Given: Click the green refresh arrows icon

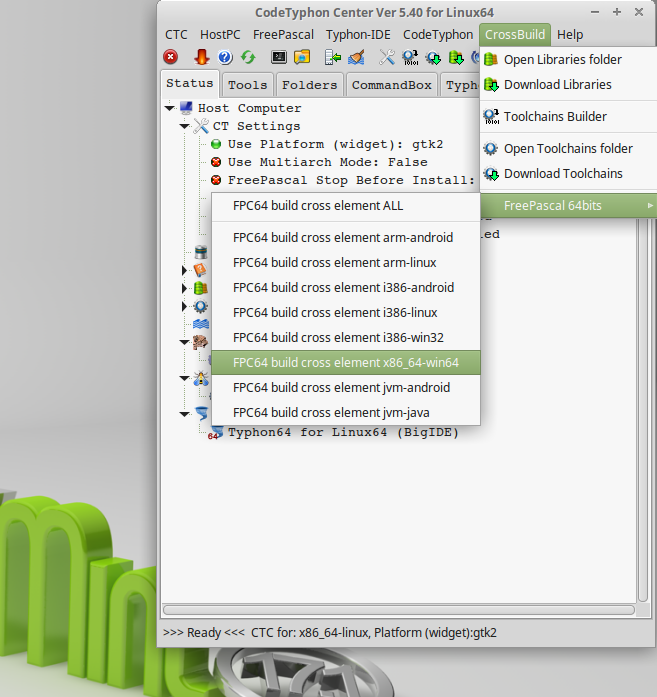Looking at the screenshot, I should pyautogui.click(x=248, y=57).
